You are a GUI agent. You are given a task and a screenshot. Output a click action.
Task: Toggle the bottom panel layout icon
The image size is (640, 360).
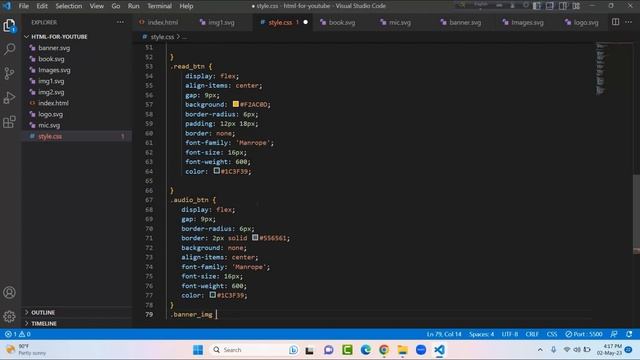coord(550,6)
